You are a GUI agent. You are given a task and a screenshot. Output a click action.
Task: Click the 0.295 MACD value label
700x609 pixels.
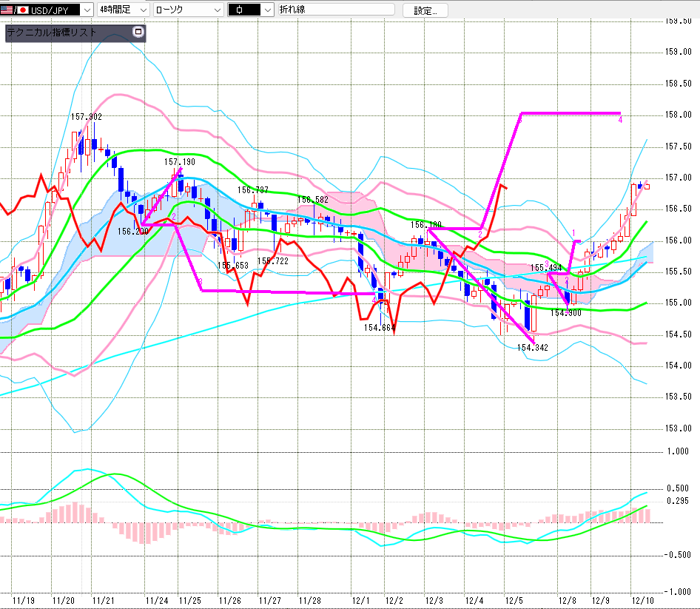677,501
